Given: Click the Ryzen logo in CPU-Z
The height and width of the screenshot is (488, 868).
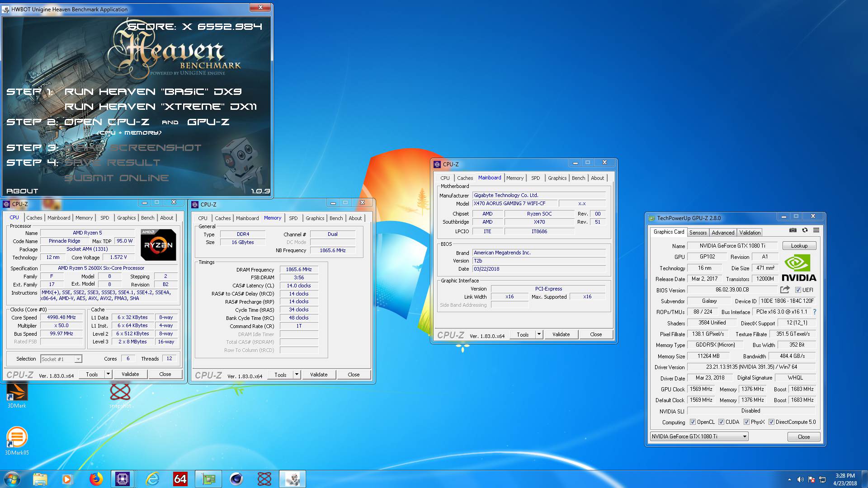Looking at the screenshot, I should coord(158,244).
